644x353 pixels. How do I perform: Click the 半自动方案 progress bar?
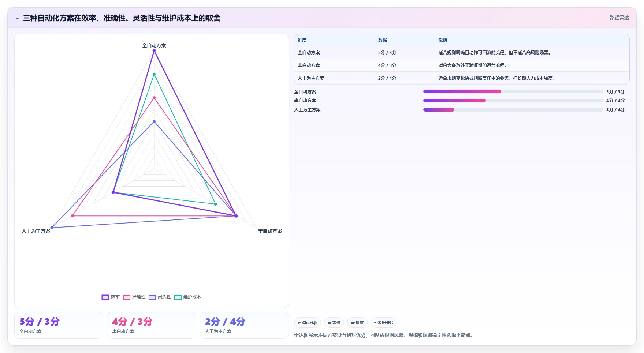click(x=513, y=101)
